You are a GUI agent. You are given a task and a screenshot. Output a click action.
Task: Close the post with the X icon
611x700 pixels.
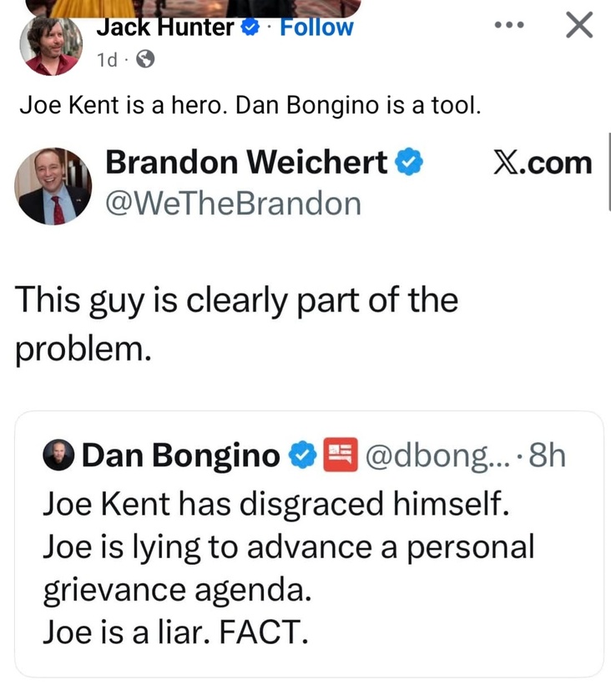click(578, 27)
